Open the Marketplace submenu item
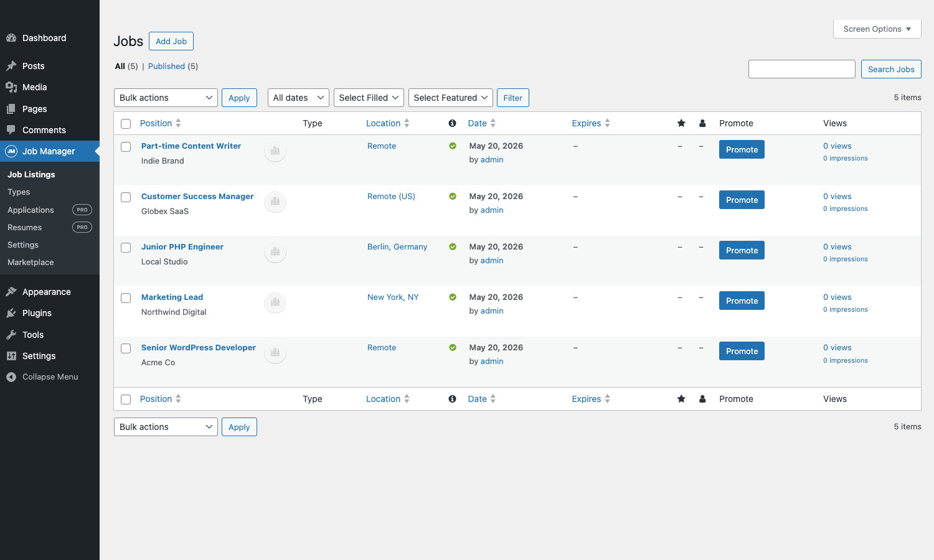The height and width of the screenshot is (560, 934). pyautogui.click(x=31, y=263)
